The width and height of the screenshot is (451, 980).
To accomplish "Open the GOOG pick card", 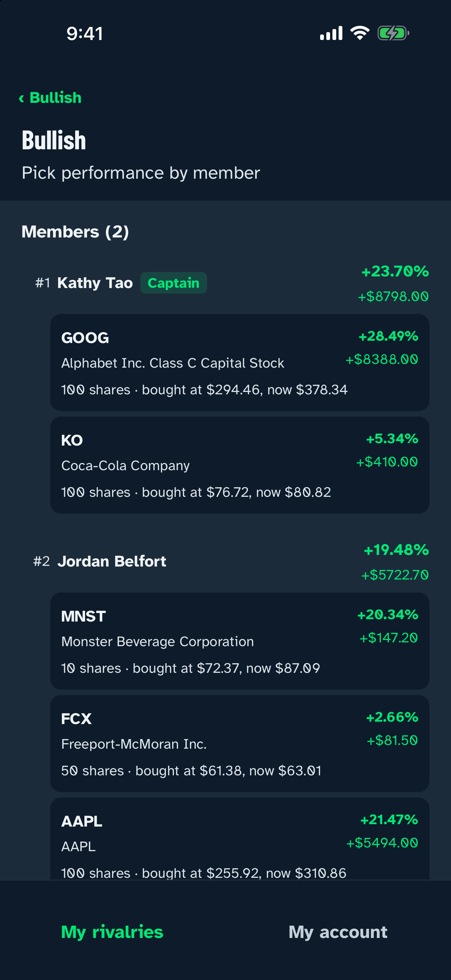I will coord(240,363).
